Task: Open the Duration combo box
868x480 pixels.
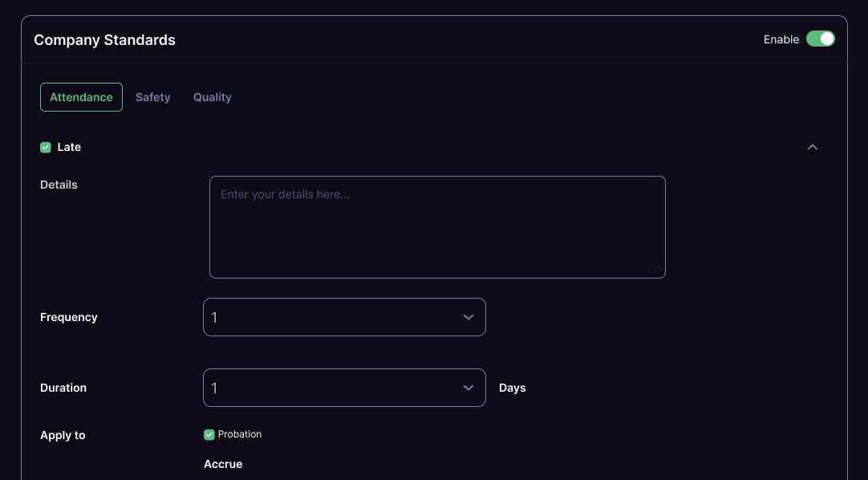Action: (344, 388)
